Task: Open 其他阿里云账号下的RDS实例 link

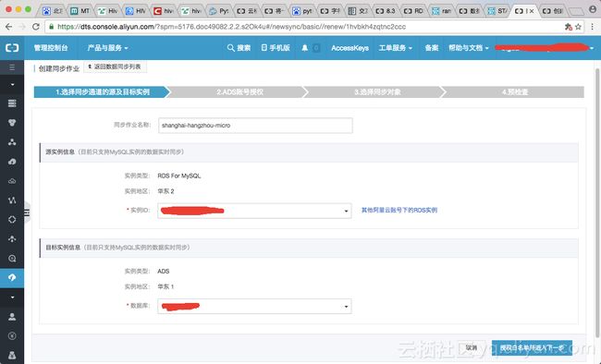Action: coord(399,210)
